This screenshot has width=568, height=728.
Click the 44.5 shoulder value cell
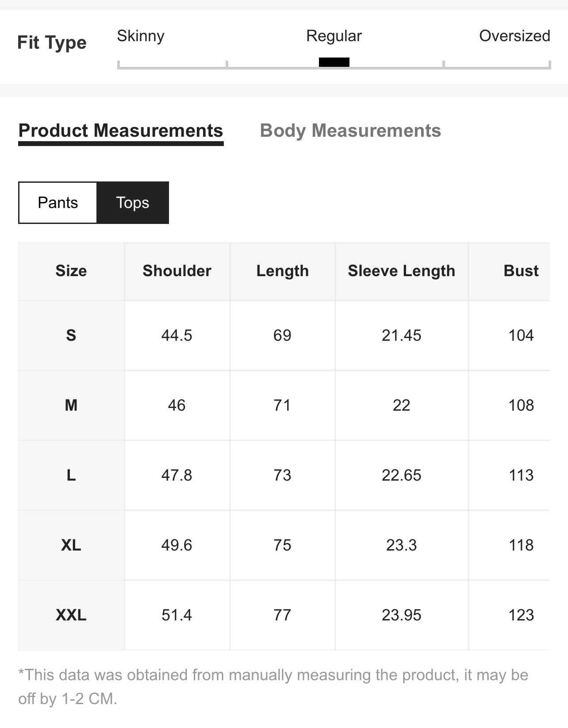click(x=177, y=335)
